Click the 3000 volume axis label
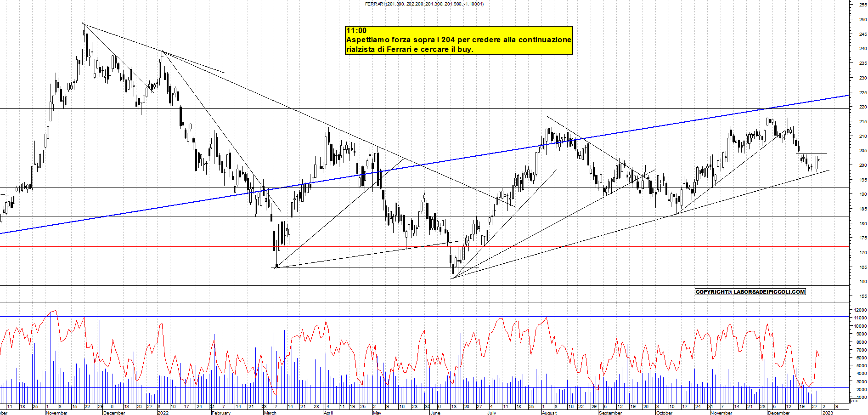Screen dimensions: 868x415 tap(862, 381)
